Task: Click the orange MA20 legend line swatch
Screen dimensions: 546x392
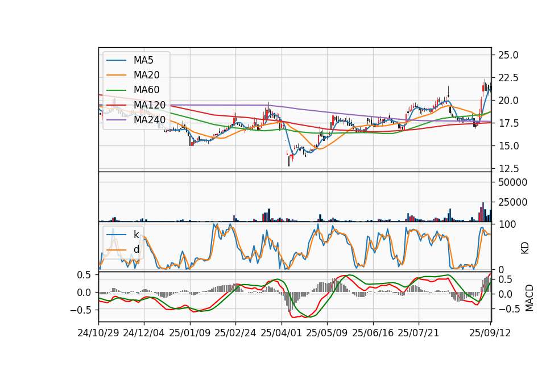Action: click(x=116, y=75)
